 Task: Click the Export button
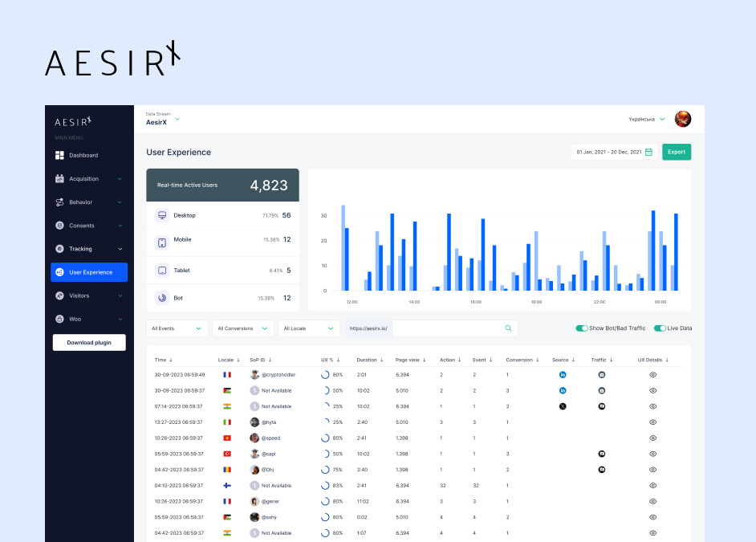click(x=677, y=152)
